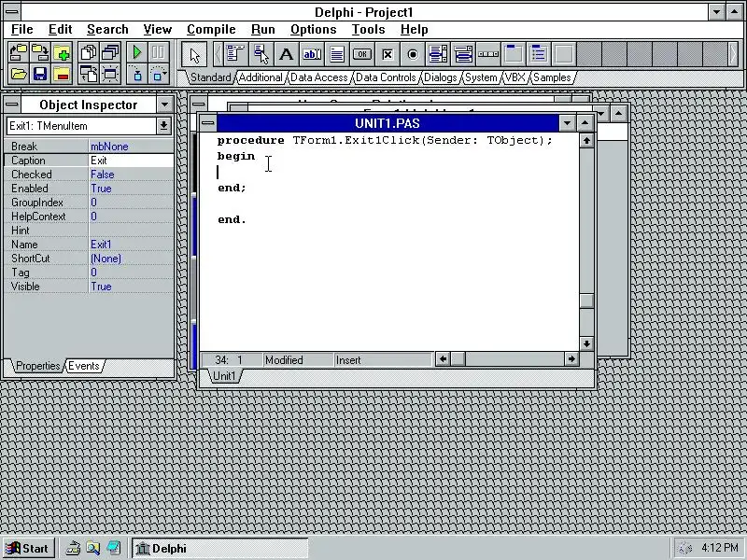This screenshot has width=747, height=560.
Task: Open the Select Form from List icon
Action: pyautogui.click(x=110, y=52)
